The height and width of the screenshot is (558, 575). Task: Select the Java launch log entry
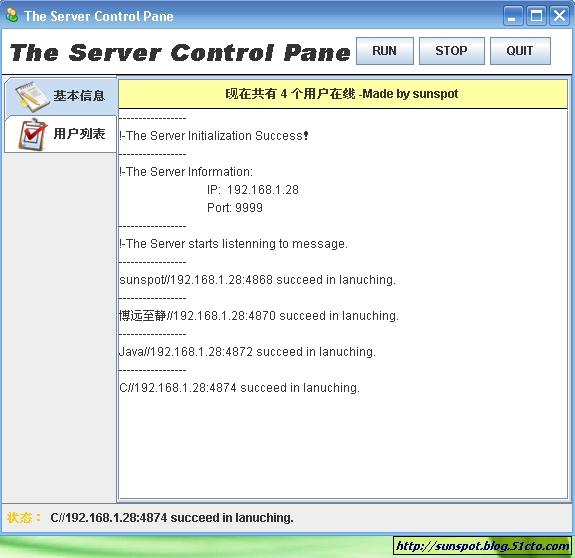[x=248, y=352]
